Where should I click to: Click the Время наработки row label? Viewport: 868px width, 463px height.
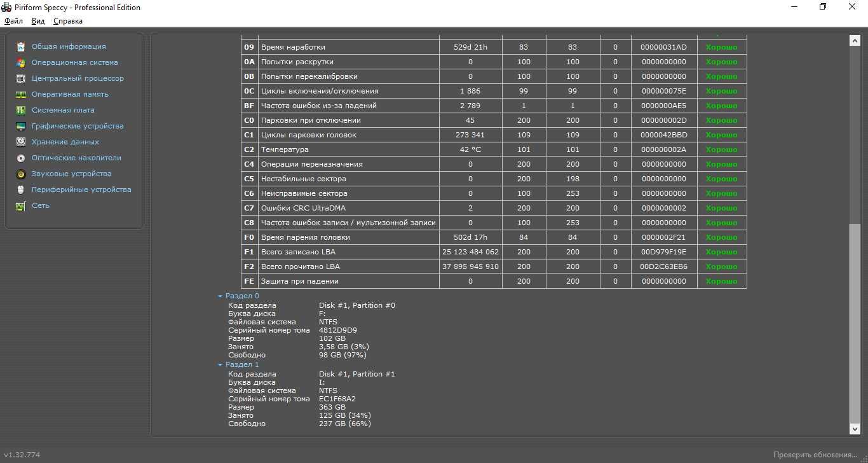(293, 47)
